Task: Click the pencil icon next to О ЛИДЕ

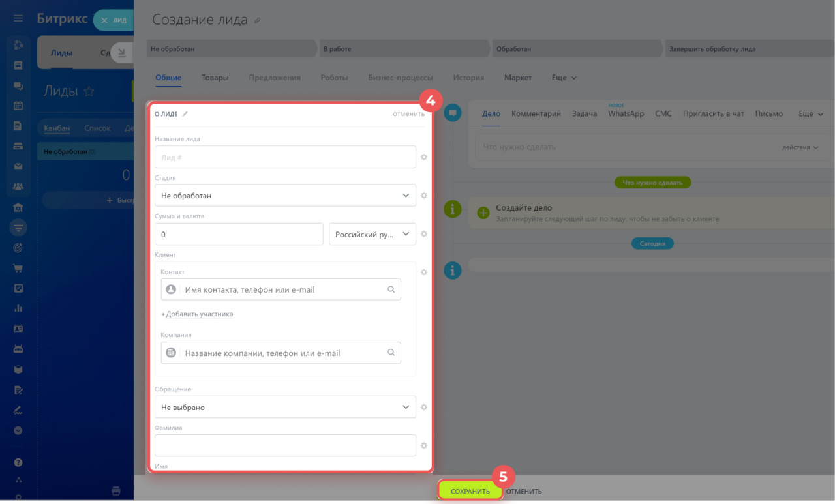Action: coord(185,114)
